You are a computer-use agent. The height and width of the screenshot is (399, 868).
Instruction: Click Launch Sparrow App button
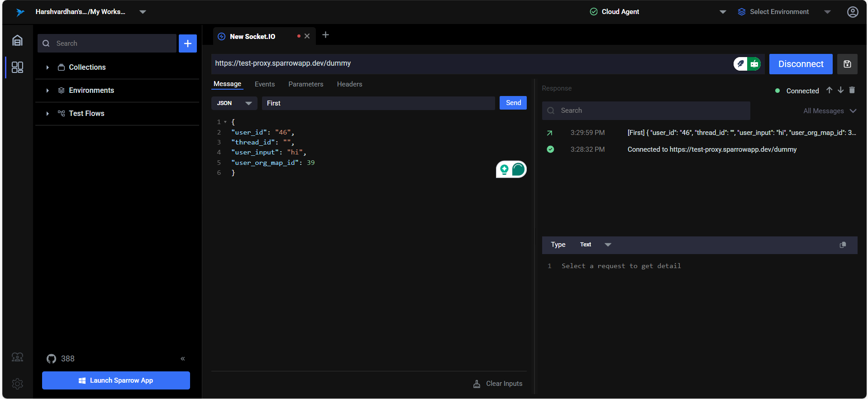(116, 380)
